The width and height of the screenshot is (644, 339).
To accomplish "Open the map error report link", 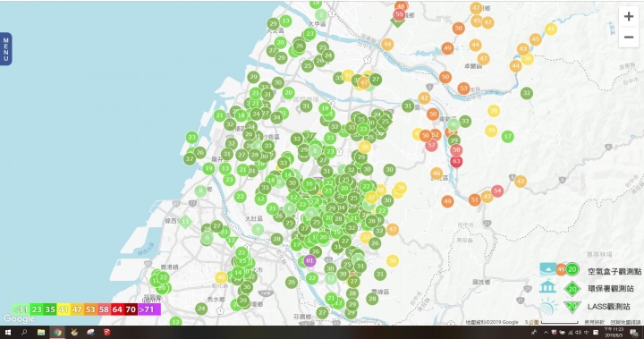I will click(625, 323).
